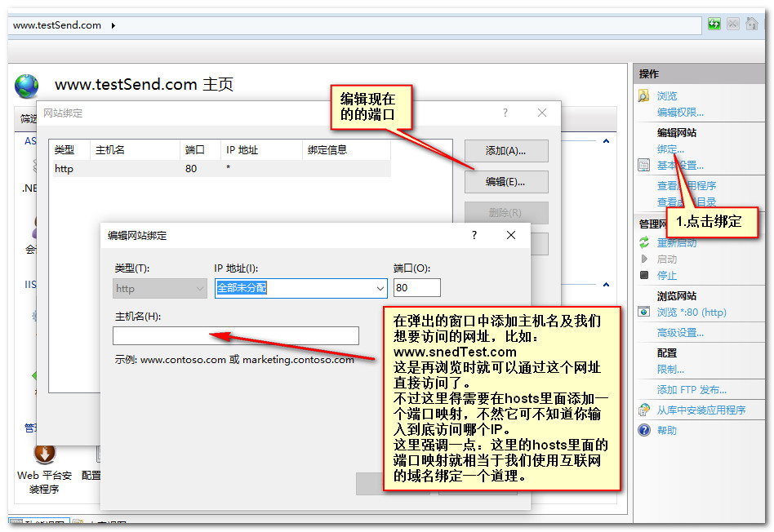Click the 浏览 explore folder icon
Viewport: 774px width, 532px height.
point(644,96)
